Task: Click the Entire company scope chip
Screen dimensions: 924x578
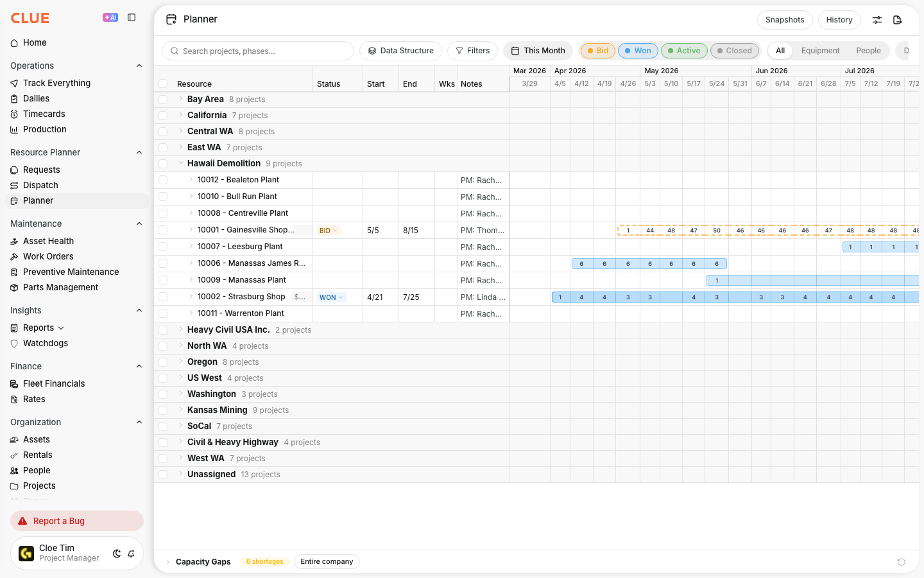Action: [x=327, y=562]
